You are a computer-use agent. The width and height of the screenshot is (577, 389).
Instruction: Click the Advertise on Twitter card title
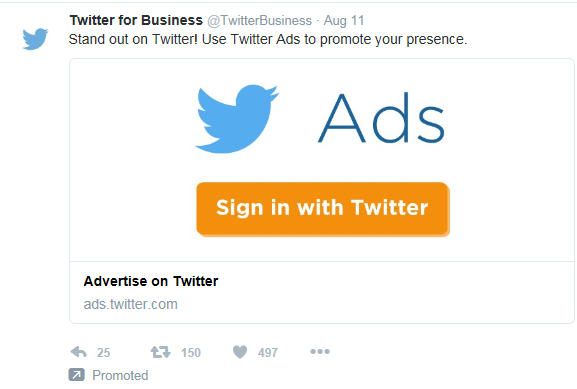pyautogui.click(x=151, y=281)
